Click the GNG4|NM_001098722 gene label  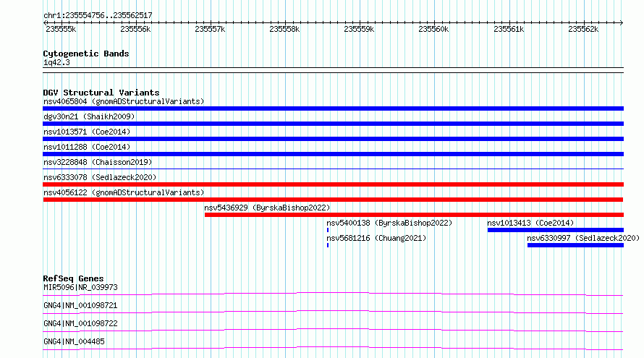click(x=80, y=323)
